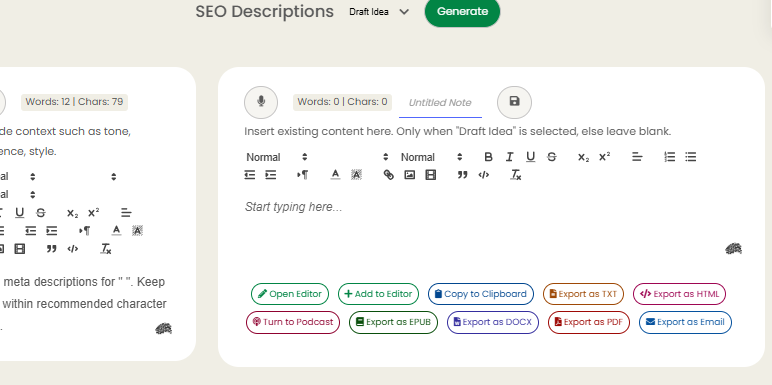Click into Start typing here text area
This screenshot has height=385, width=772.
coord(492,207)
